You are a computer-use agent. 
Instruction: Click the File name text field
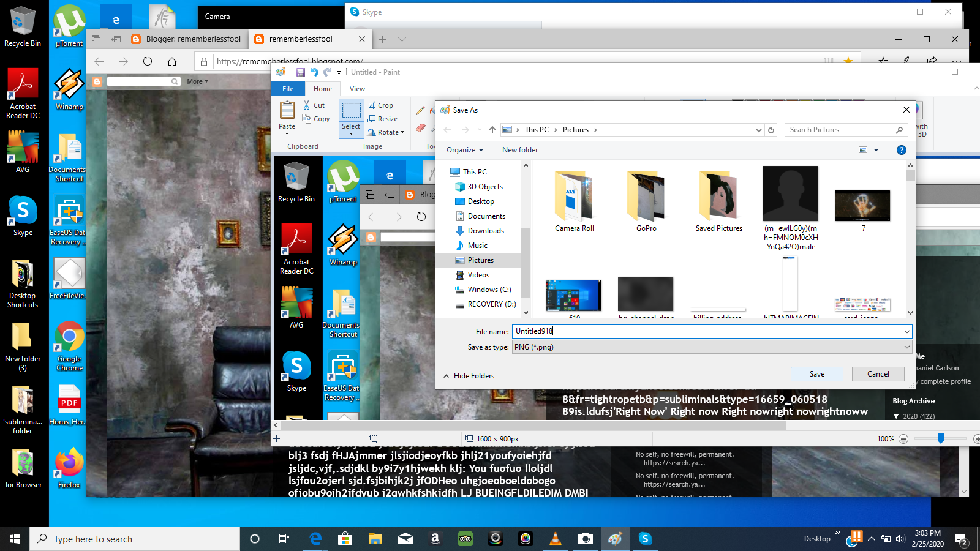coord(712,331)
